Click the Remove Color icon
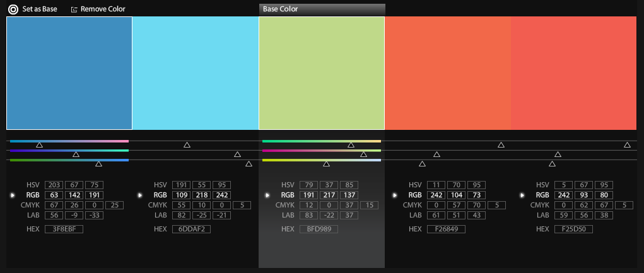644x273 pixels. (x=74, y=9)
